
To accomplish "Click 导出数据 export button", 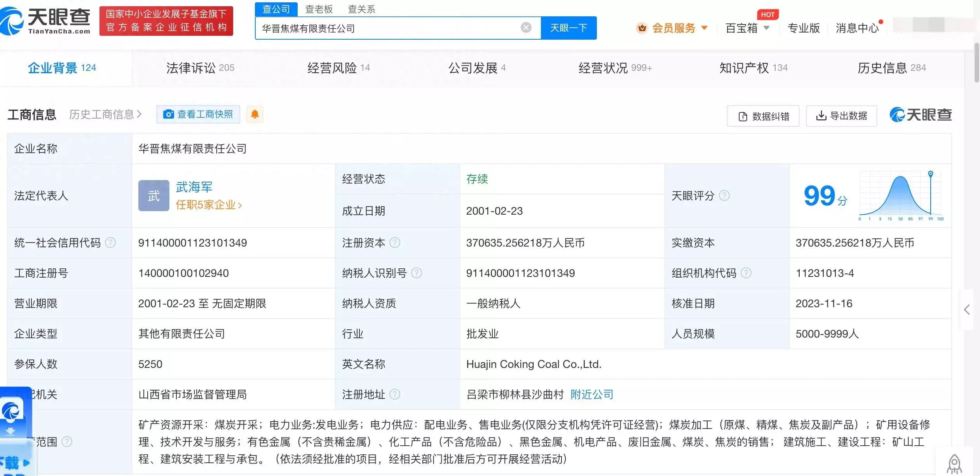I will 842,116.
